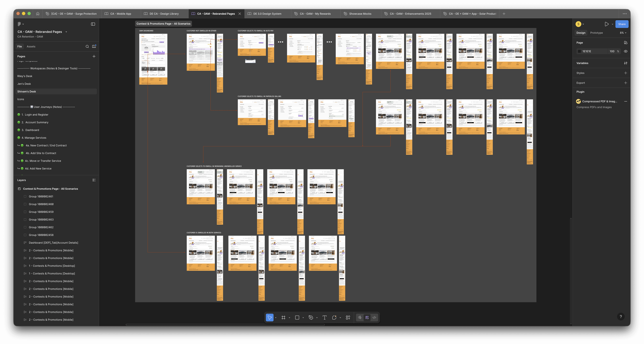Open the Actions tool
This screenshot has width=644, height=344.
[x=348, y=318]
